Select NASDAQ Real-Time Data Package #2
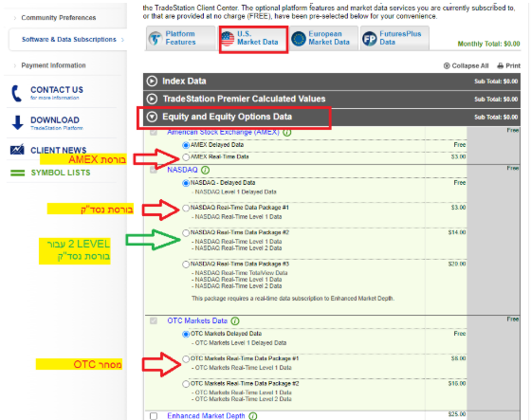The height and width of the screenshot is (420, 531). [186, 233]
